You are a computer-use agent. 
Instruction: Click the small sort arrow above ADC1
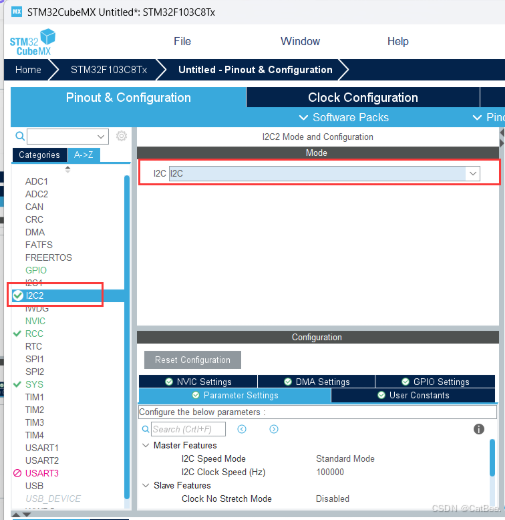pos(68,169)
